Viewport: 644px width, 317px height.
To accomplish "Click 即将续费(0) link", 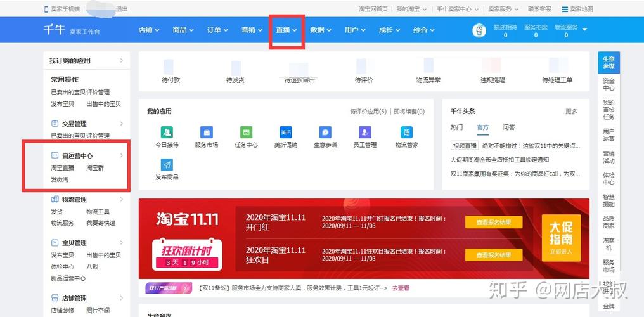I will [x=409, y=112].
